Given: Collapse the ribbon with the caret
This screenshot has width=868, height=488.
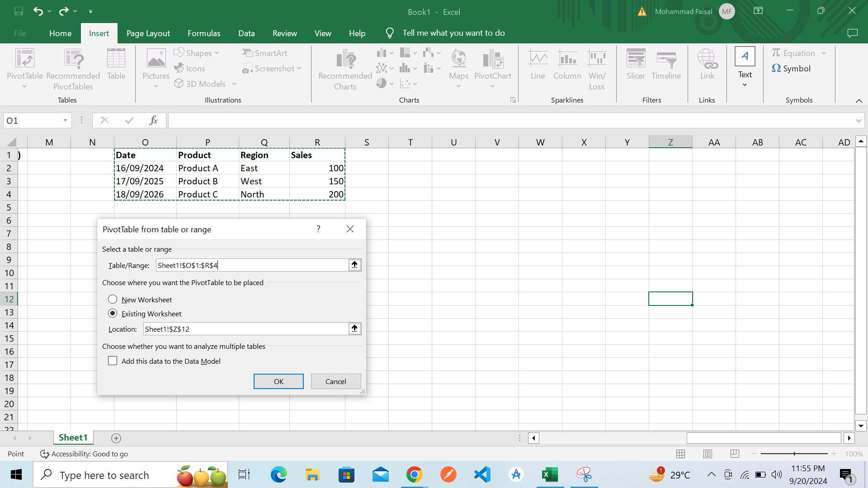Looking at the screenshot, I should pos(859,100).
